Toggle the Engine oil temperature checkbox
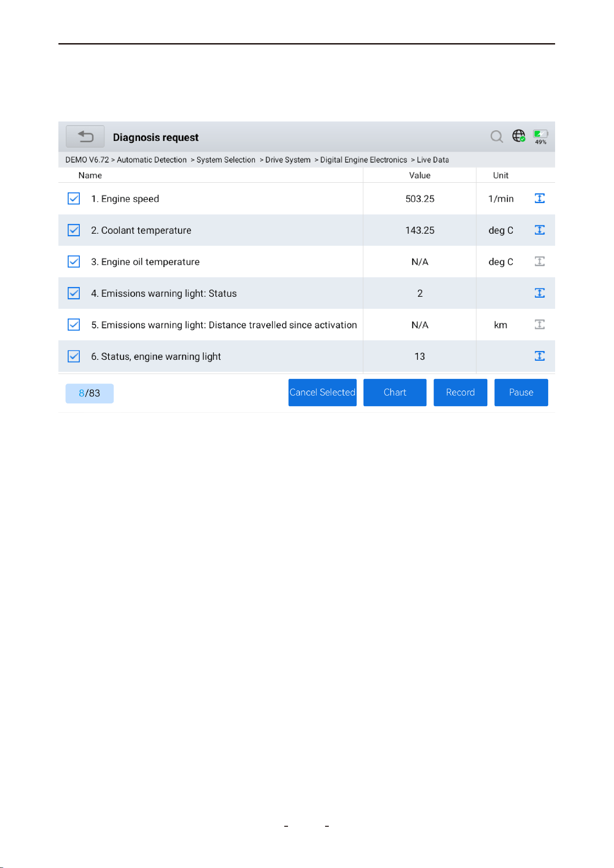The image size is (614, 868). click(74, 262)
